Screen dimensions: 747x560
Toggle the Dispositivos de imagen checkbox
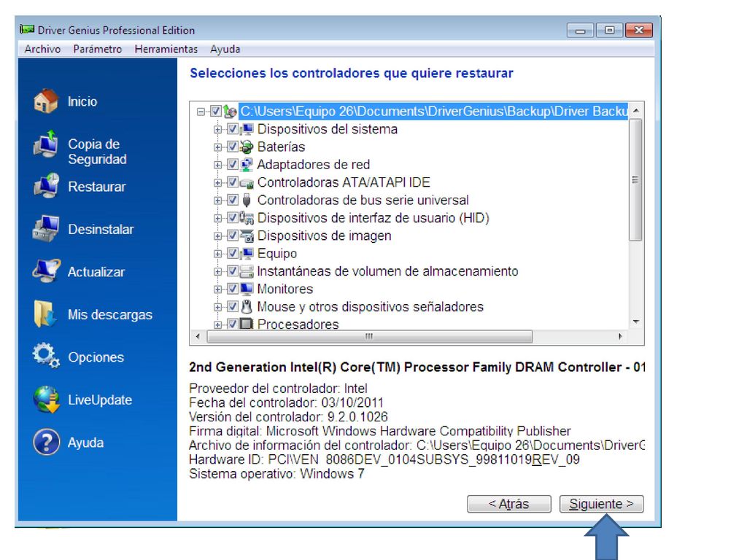[233, 236]
